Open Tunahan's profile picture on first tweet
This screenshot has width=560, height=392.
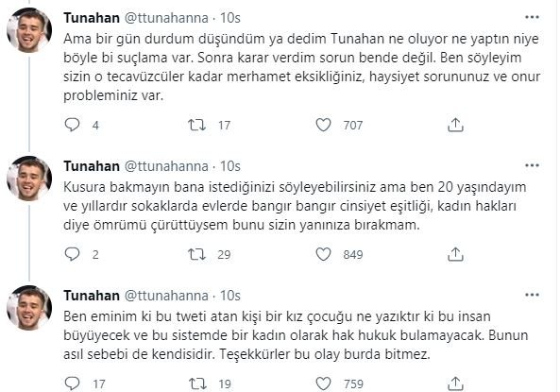tap(29, 30)
